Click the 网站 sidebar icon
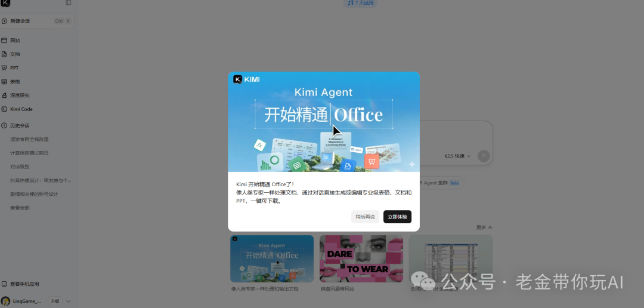The image size is (644, 308). point(4,41)
